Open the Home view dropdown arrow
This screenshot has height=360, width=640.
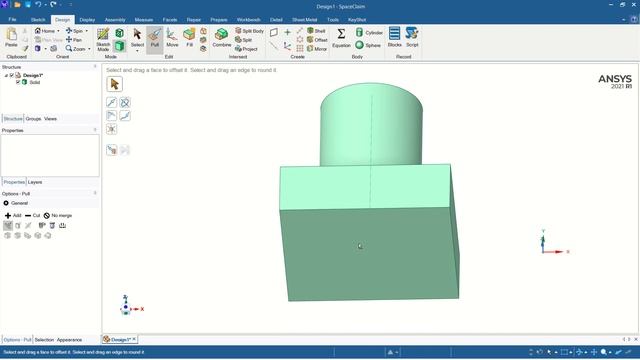(x=58, y=31)
